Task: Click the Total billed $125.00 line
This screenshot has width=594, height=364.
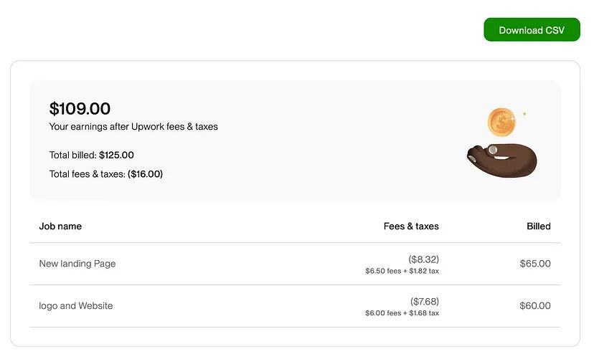Action: (x=91, y=155)
